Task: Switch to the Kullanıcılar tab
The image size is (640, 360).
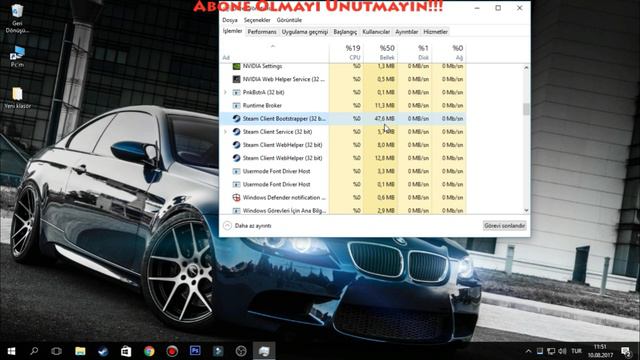Action: [x=376, y=32]
